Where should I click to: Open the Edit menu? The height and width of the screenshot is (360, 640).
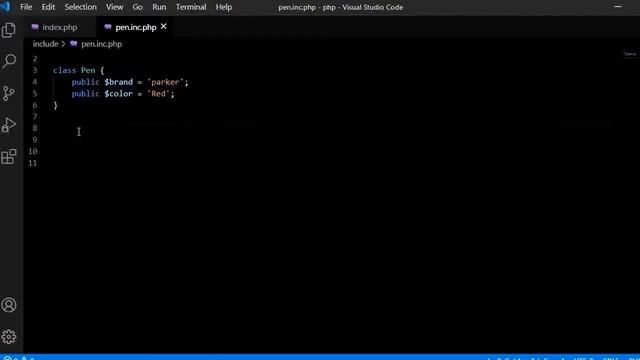tap(48, 7)
